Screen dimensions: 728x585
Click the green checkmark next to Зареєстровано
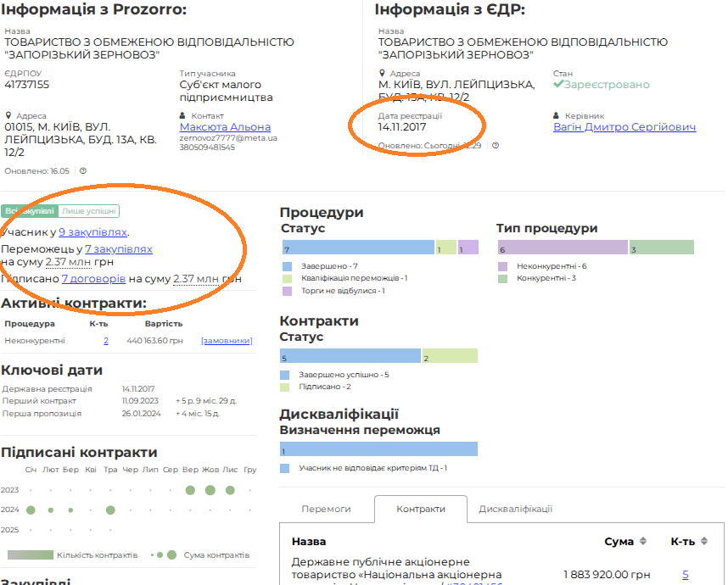tap(558, 85)
